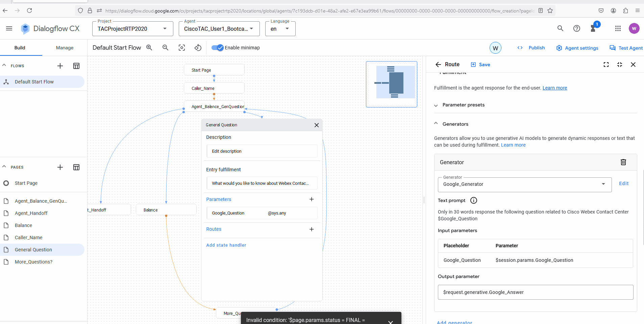Image resolution: width=644 pixels, height=324 pixels.
Task: Add a new page with plus icon
Action: [x=60, y=167]
